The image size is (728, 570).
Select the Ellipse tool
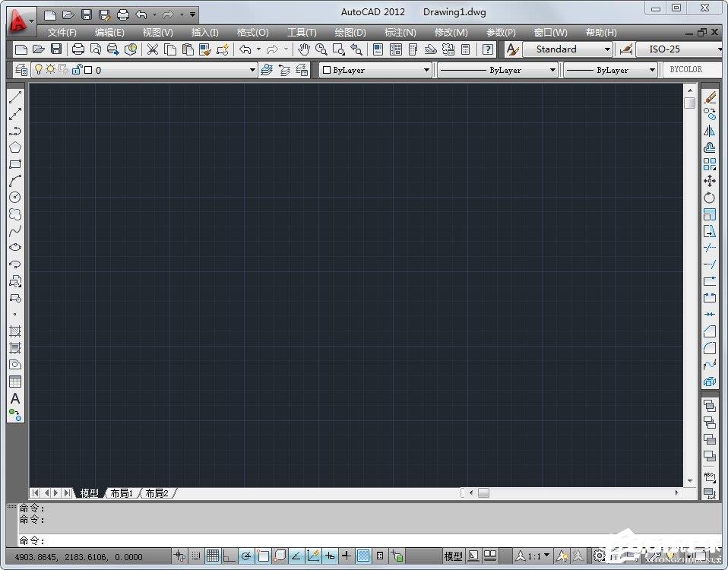pyautogui.click(x=15, y=248)
